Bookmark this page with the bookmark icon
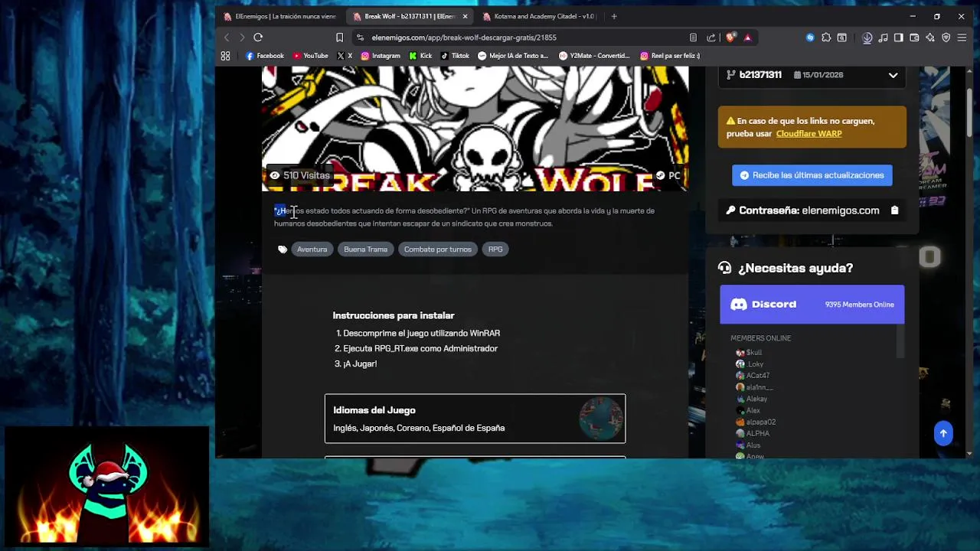 point(339,37)
